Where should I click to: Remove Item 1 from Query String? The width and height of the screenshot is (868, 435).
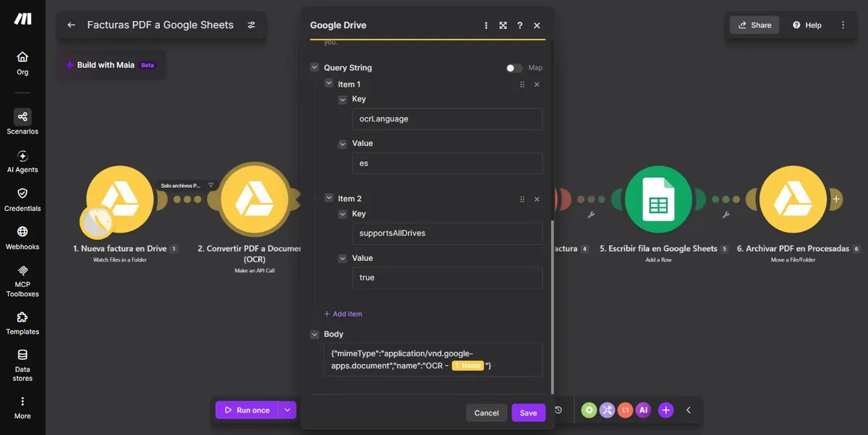pos(537,85)
